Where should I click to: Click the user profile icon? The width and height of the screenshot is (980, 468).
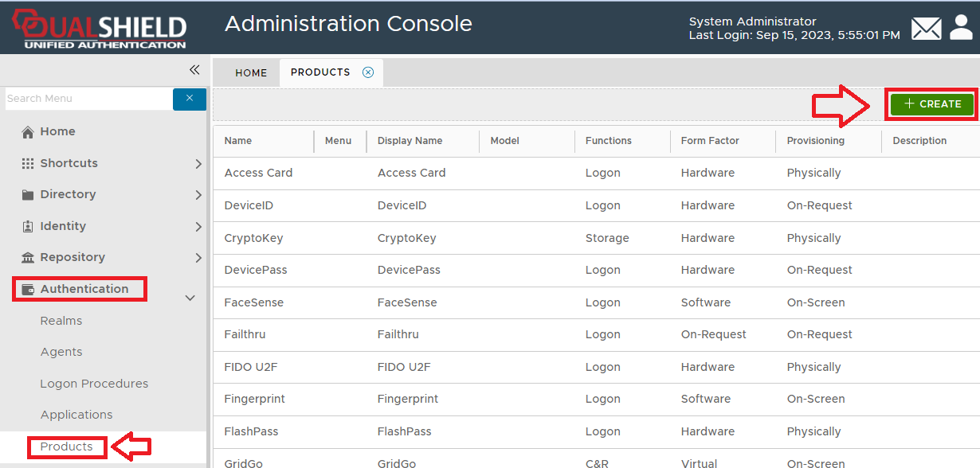coord(961,28)
